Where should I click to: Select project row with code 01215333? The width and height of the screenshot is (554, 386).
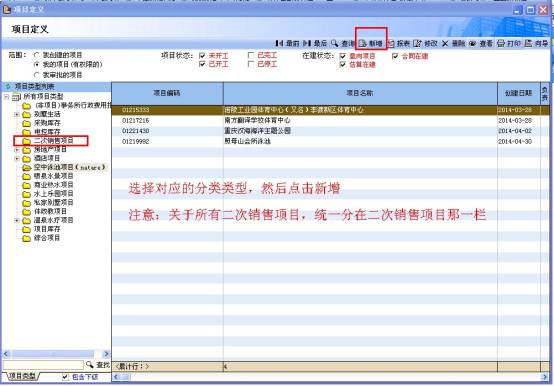click(331, 110)
